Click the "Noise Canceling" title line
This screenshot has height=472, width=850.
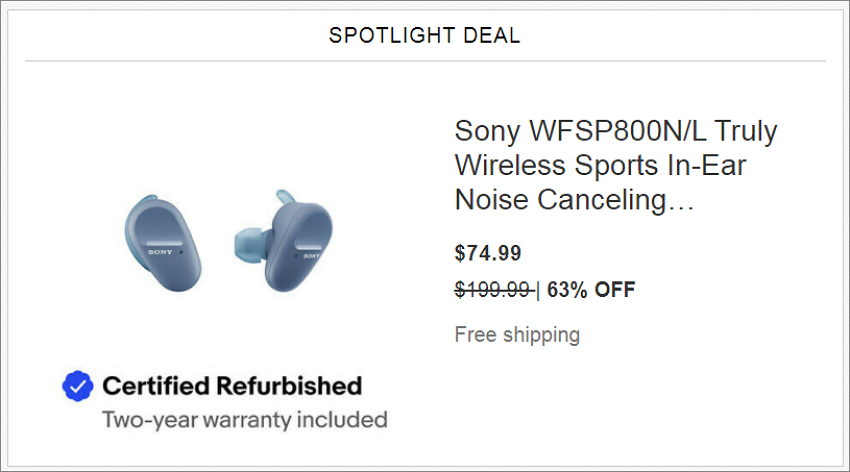click(x=561, y=200)
